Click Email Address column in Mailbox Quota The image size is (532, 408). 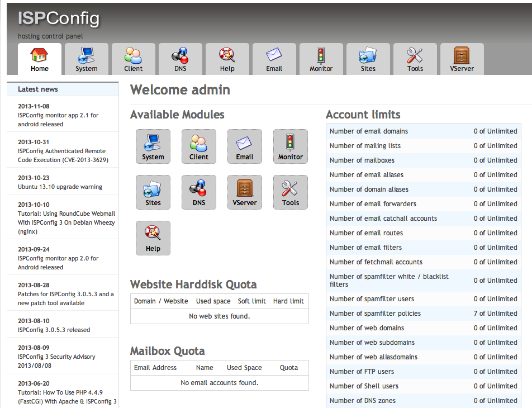point(155,368)
